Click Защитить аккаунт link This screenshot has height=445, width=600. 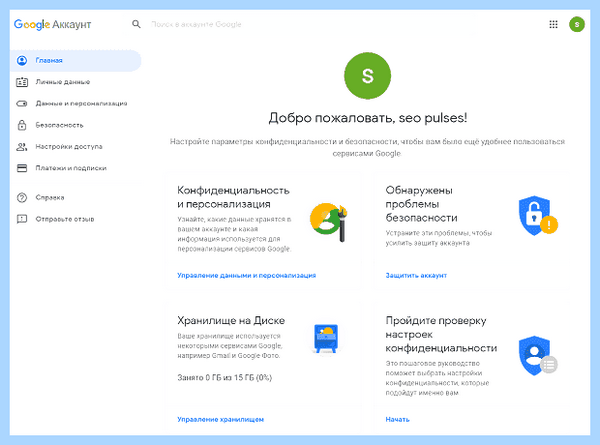416,275
